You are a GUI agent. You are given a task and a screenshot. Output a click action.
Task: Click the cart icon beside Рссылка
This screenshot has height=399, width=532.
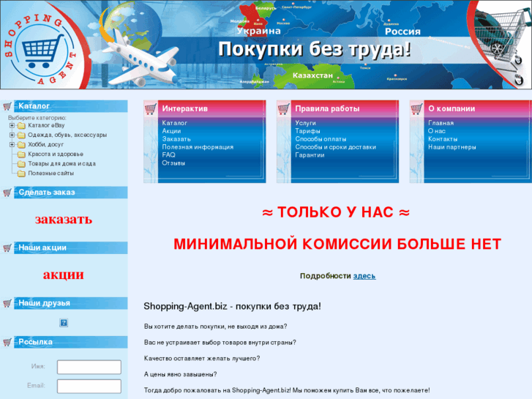click(7, 342)
